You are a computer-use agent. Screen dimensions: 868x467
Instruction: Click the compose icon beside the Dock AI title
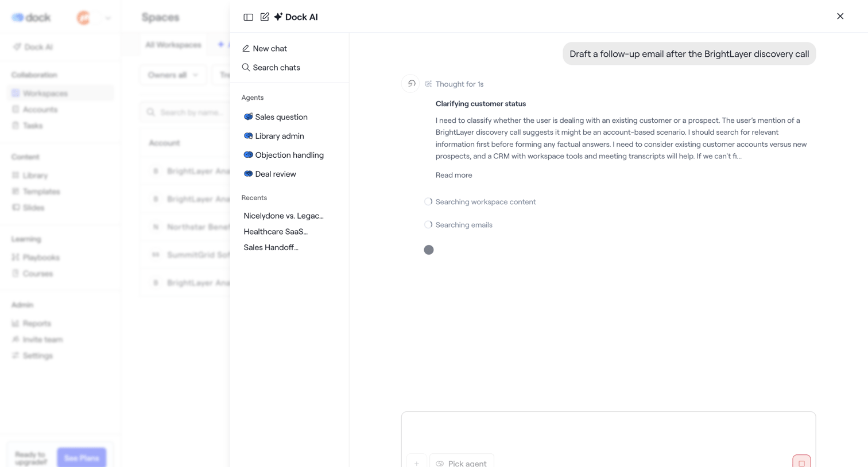tap(265, 17)
